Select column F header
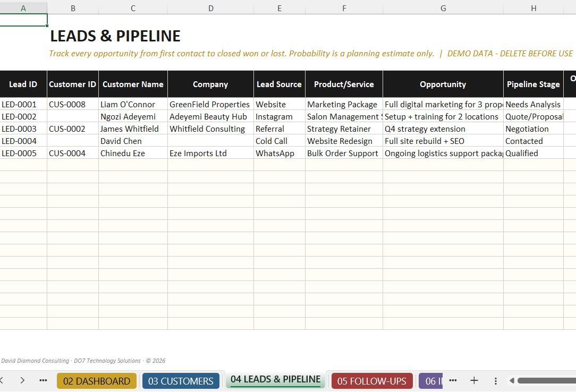Image resolution: width=576 pixels, height=392 pixels. point(344,8)
